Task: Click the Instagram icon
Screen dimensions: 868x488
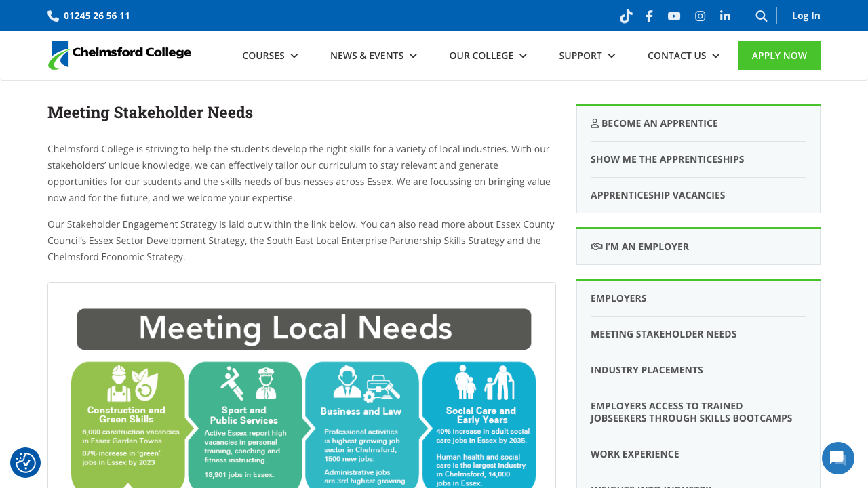Action: coord(700,16)
